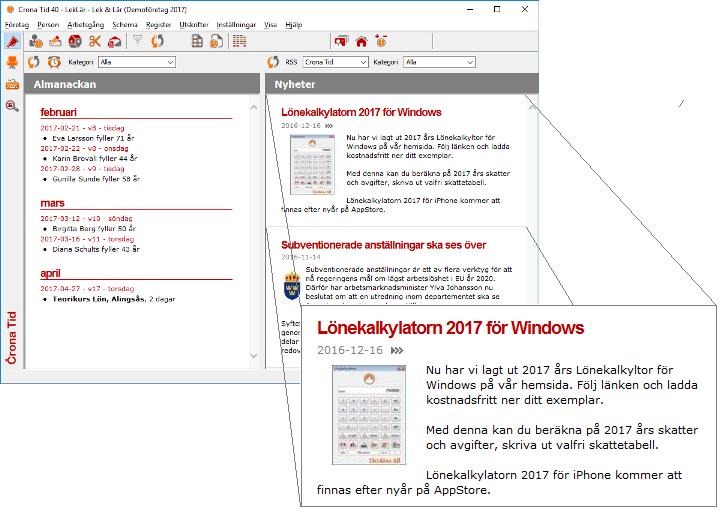This screenshot has height=522, width=725.
Task: Open the orange office chair sidebar icon
Action: coord(12,62)
